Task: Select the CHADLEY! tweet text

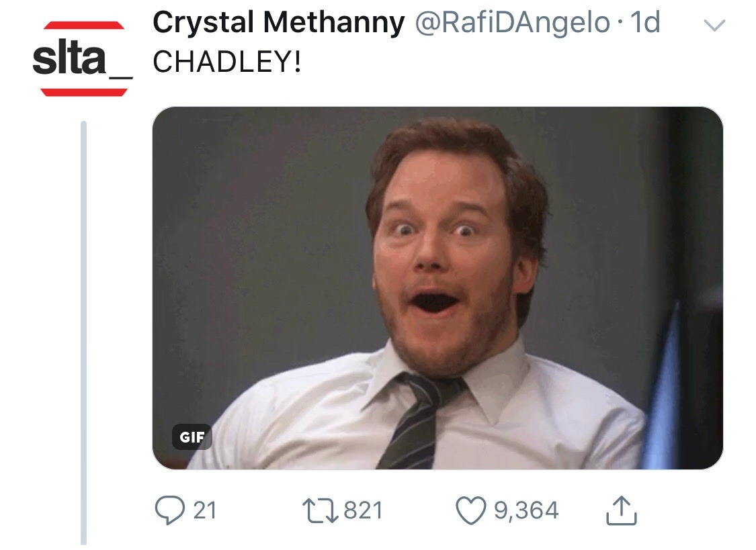Action: pyautogui.click(x=227, y=62)
